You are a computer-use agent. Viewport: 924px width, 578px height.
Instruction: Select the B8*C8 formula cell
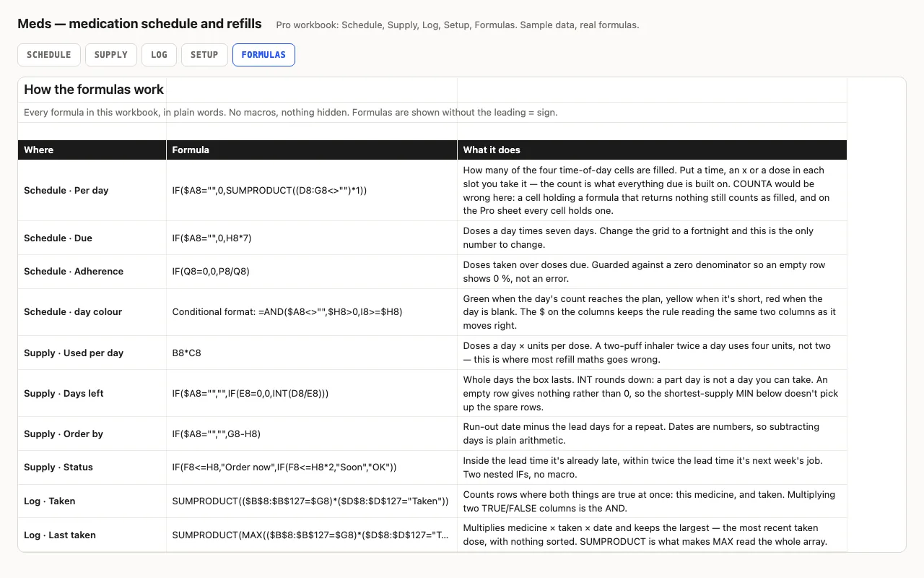[312, 353]
